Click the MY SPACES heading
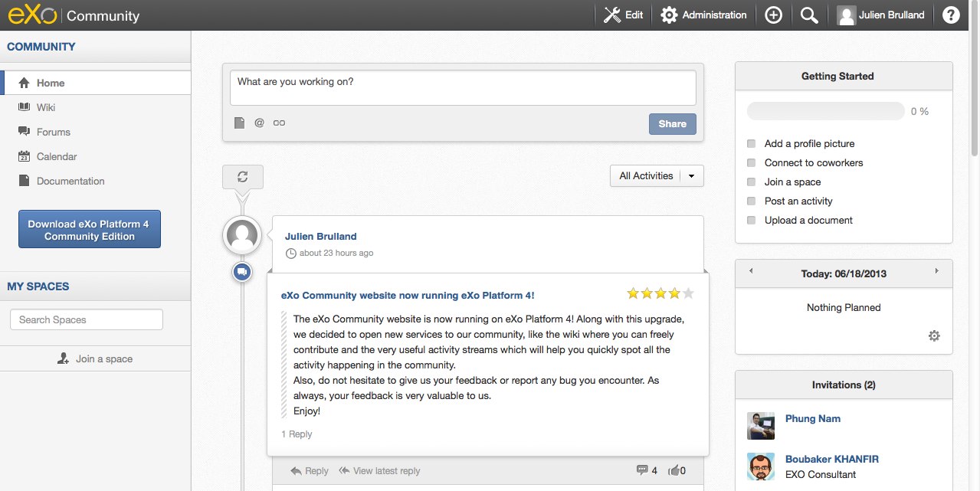This screenshot has height=491, width=980. pos(38,286)
